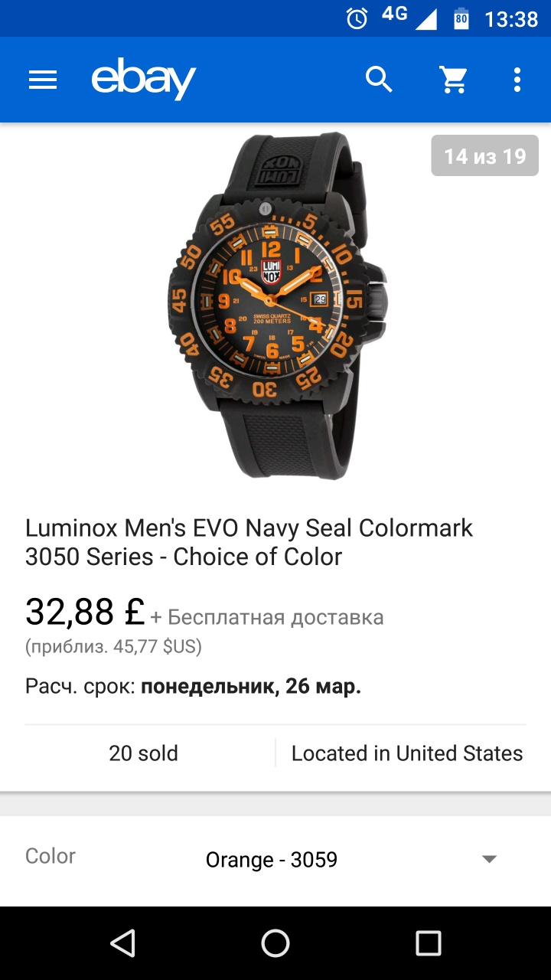Screen dimensions: 551x980
Task: Tap the alarm clock status icon
Action: (x=357, y=18)
